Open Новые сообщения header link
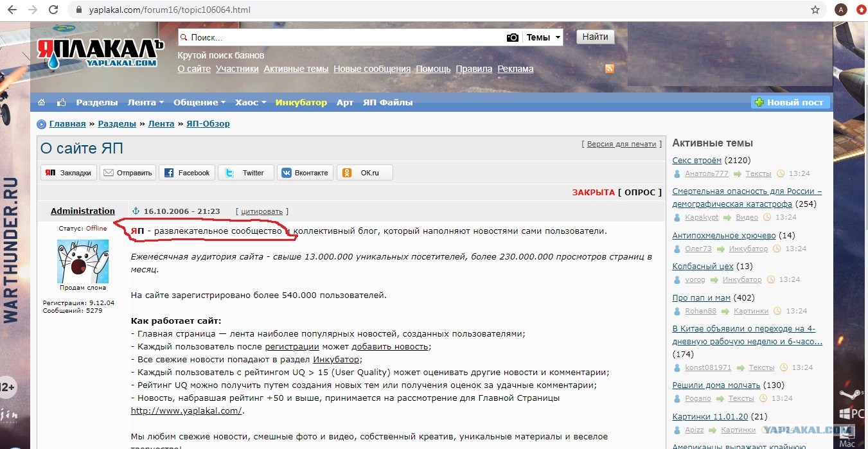868x449 pixels. pyautogui.click(x=372, y=69)
